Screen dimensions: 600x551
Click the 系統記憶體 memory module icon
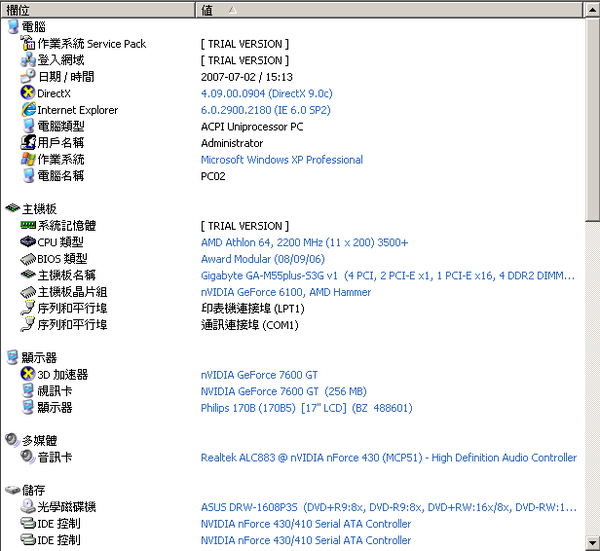[x=28, y=225]
